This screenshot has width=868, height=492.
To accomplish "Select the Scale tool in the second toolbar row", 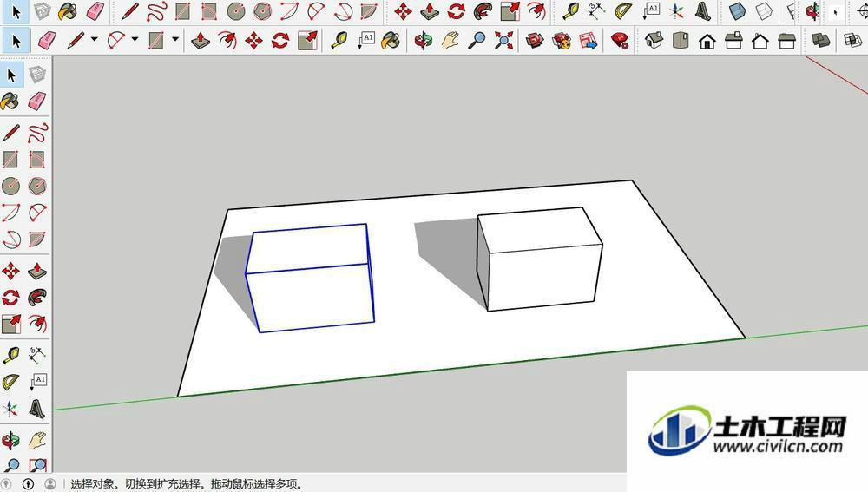I will coord(307,41).
